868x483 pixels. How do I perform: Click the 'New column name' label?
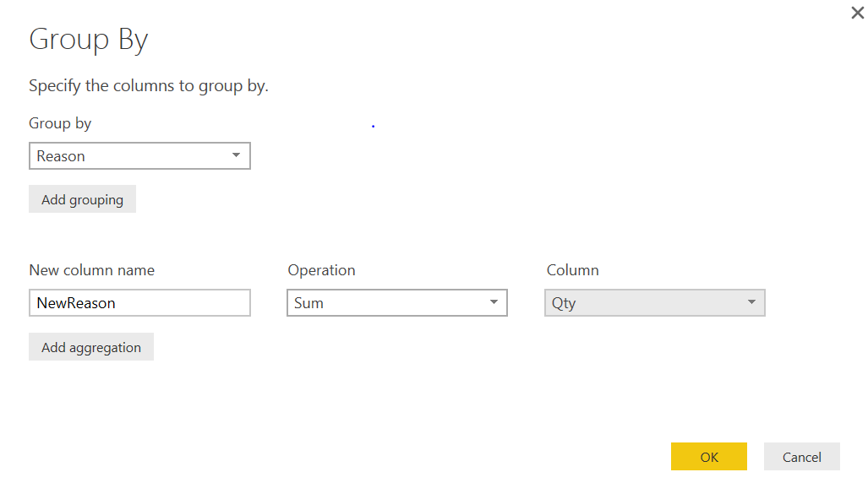coord(92,270)
